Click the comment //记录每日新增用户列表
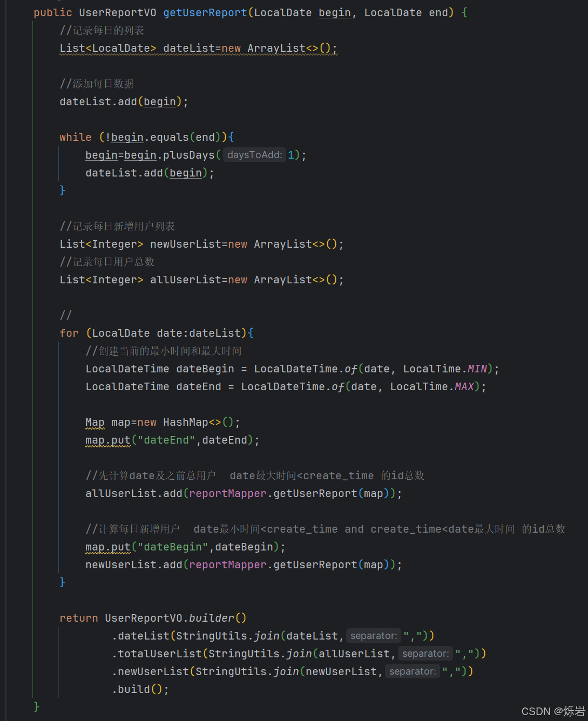Screen dimensions: 588x721 (x=117, y=226)
